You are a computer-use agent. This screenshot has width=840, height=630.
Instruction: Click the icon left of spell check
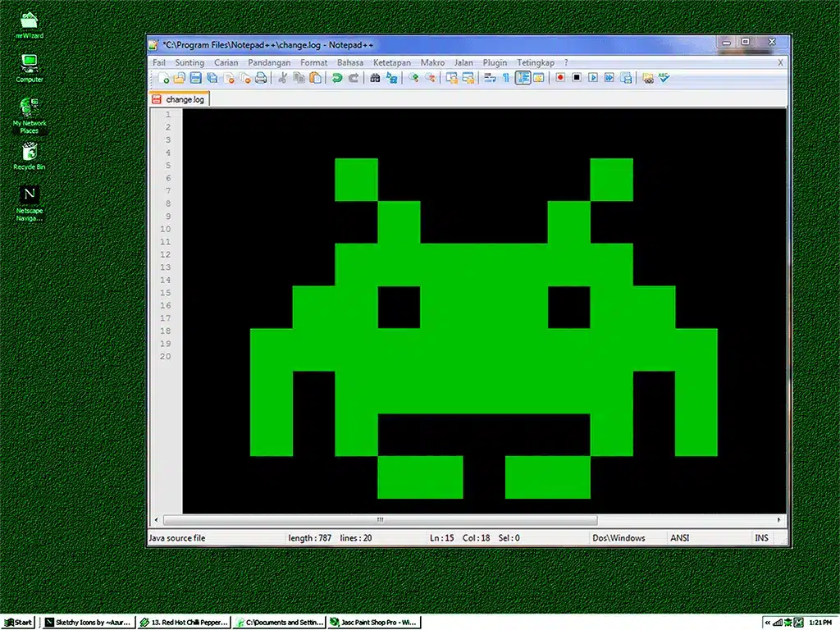click(648, 78)
